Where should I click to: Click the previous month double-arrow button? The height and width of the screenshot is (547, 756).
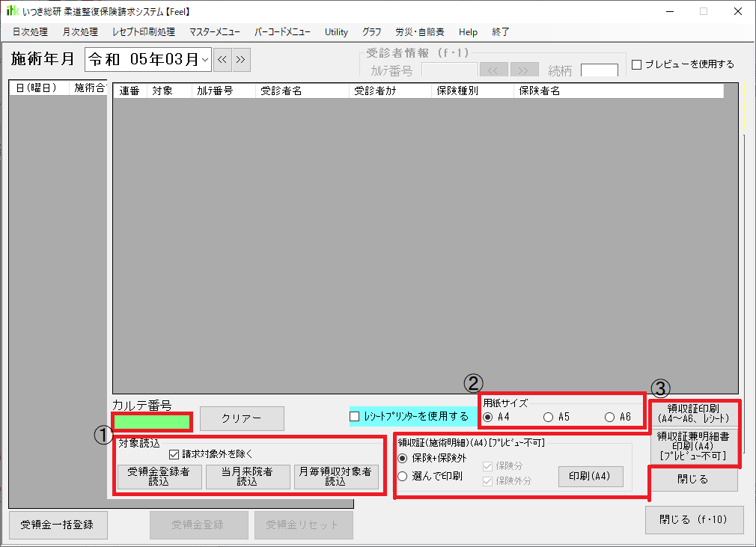pos(222,59)
